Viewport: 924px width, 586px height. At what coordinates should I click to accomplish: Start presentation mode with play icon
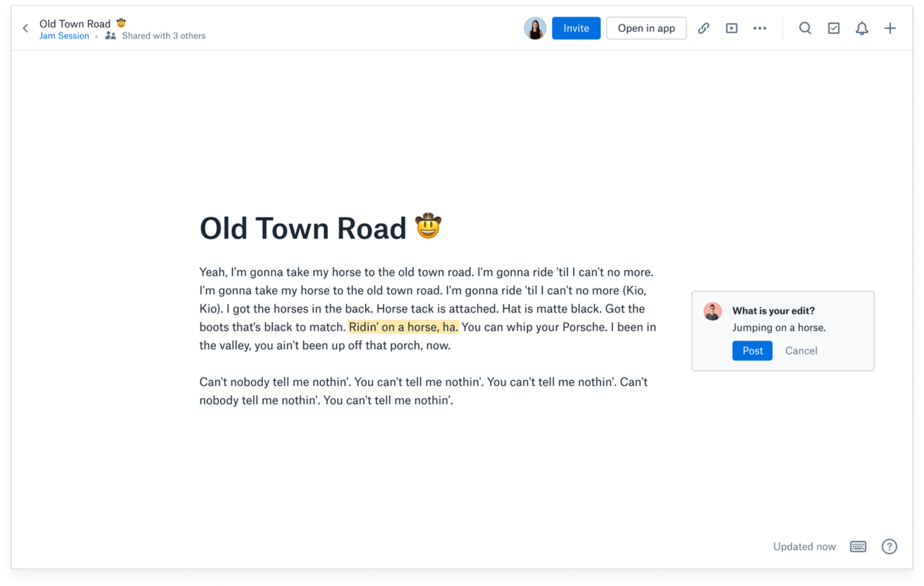pyautogui.click(x=731, y=28)
